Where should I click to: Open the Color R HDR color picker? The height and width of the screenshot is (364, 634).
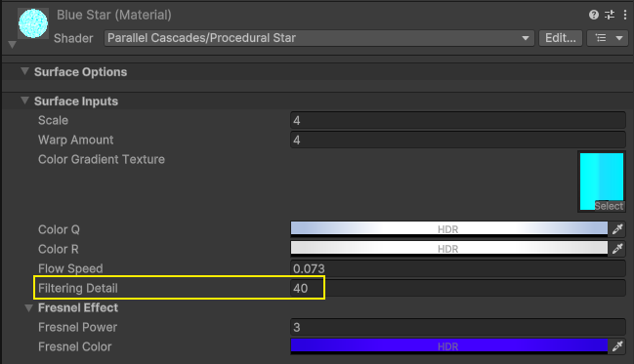point(448,248)
